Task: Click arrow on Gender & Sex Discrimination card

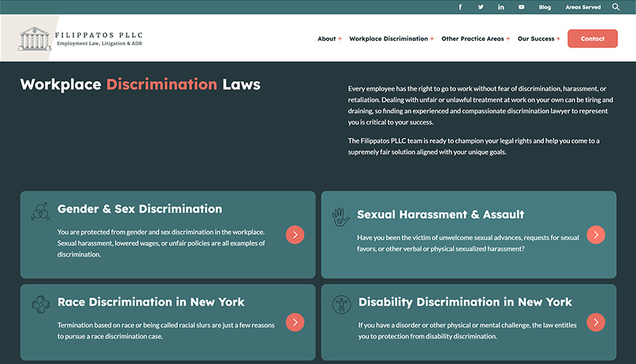Action: pyautogui.click(x=295, y=235)
